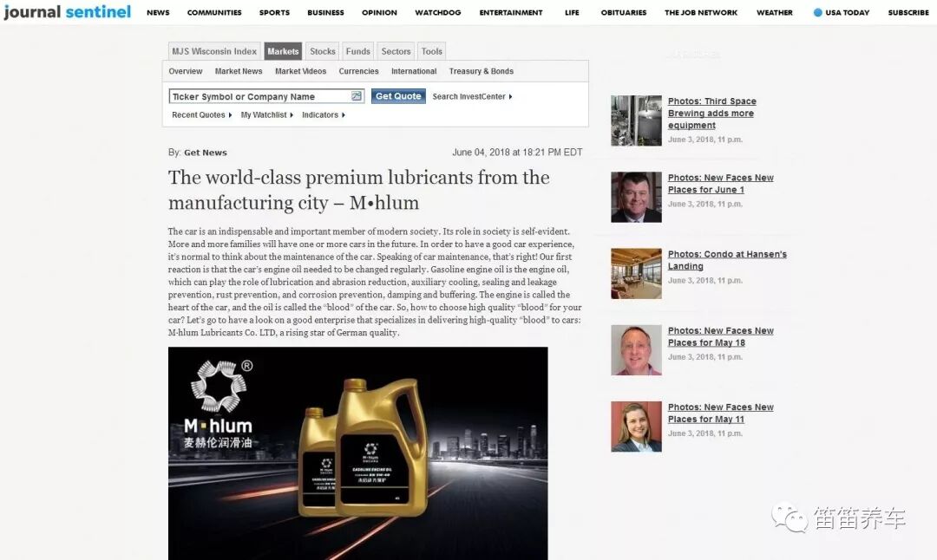Select the International sub-tab
This screenshot has height=560, width=937.
414,71
